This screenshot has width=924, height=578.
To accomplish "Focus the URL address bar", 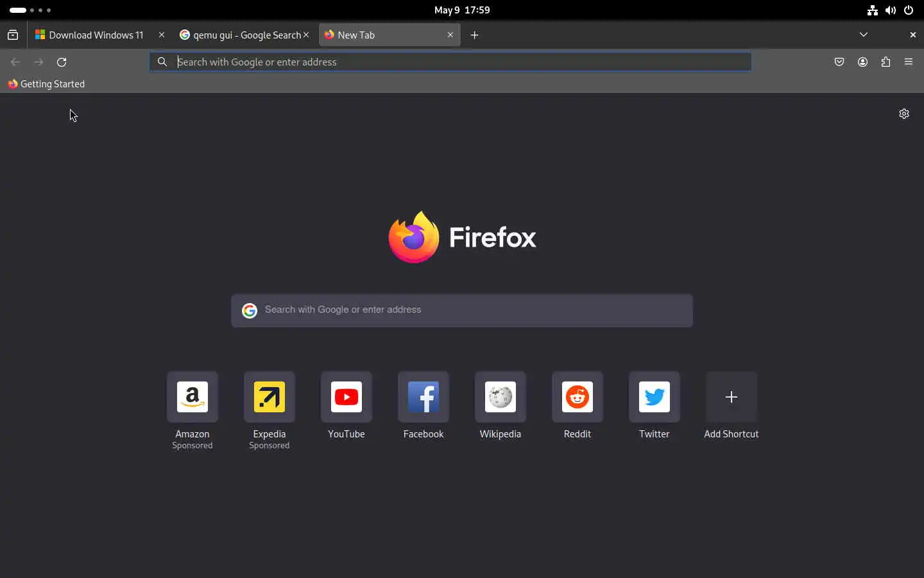I will (450, 62).
